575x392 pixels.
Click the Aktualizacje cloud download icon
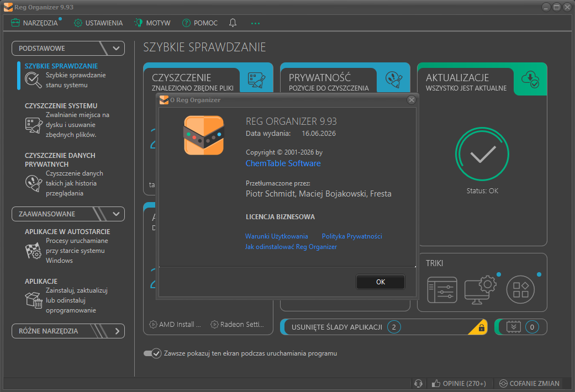(x=530, y=79)
